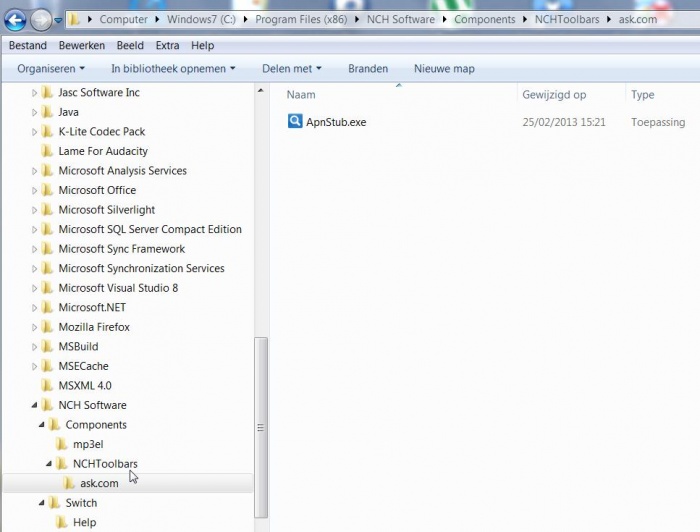Select the Switch folder in tree
The height and width of the screenshot is (532, 700).
pyautogui.click(x=81, y=503)
